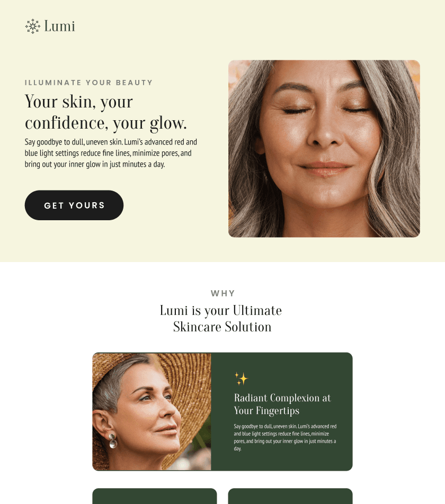Click 'Radiant Complexion at Your Fingertips' title
This screenshot has width=445, height=504.
coord(282,404)
